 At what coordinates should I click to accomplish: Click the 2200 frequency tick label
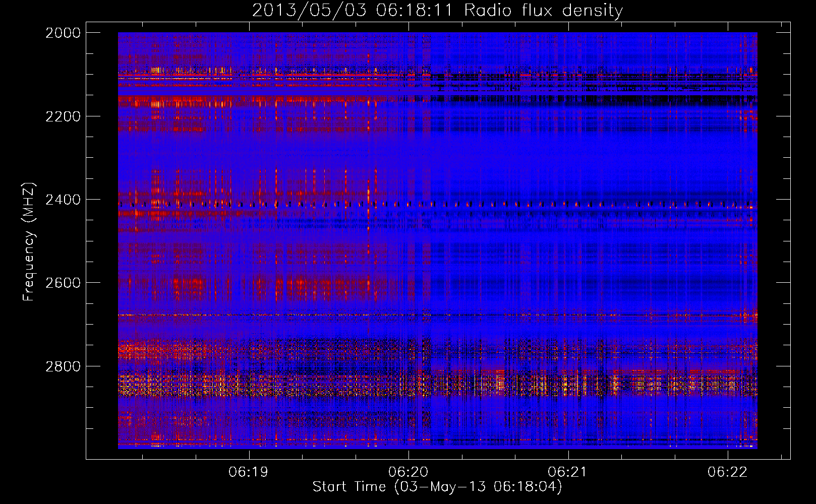coord(63,116)
